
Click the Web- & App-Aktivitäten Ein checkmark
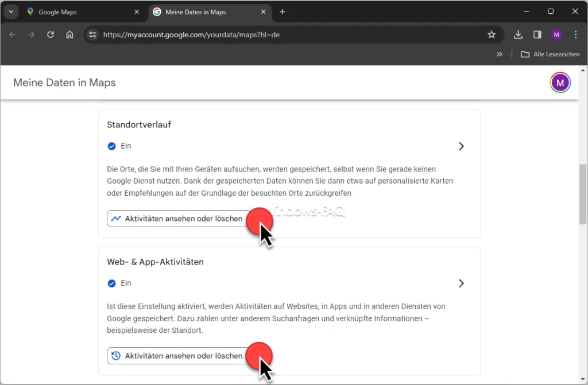[112, 283]
